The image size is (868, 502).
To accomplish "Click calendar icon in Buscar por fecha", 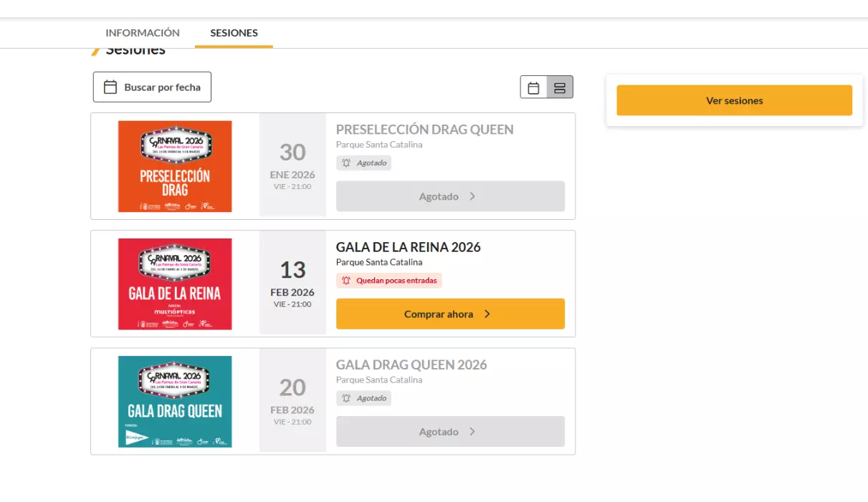I will [110, 87].
